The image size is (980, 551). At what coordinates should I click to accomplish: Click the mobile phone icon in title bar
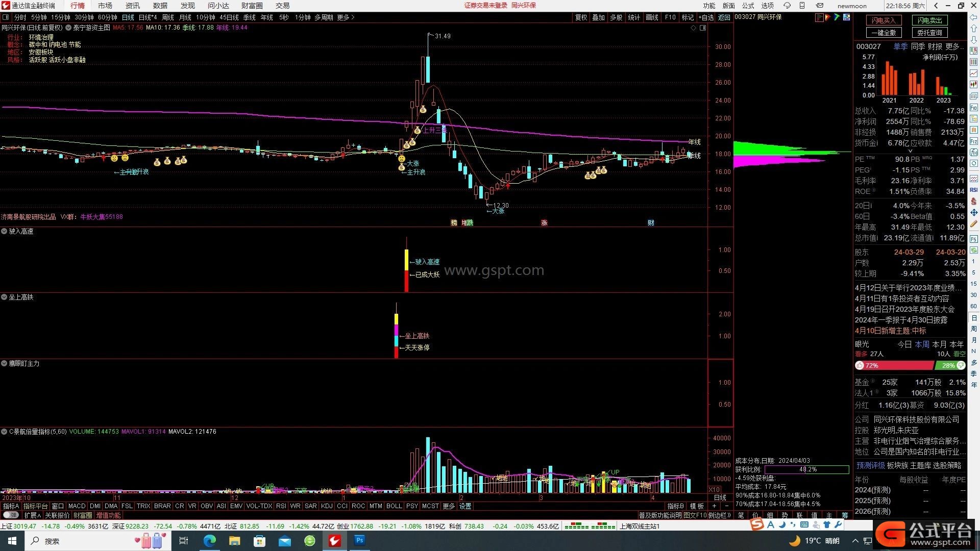tap(802, 6)
